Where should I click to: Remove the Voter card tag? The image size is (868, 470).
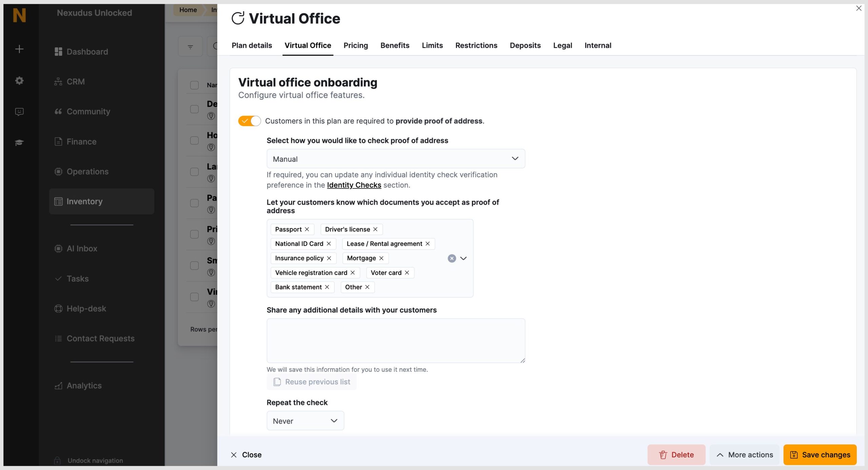coord(407,273)
